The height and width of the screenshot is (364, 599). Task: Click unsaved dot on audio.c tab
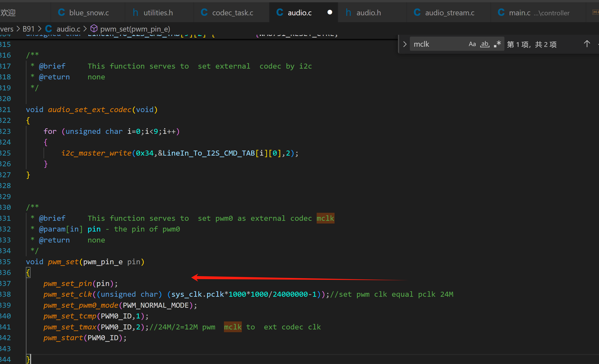tap(330, 12)
